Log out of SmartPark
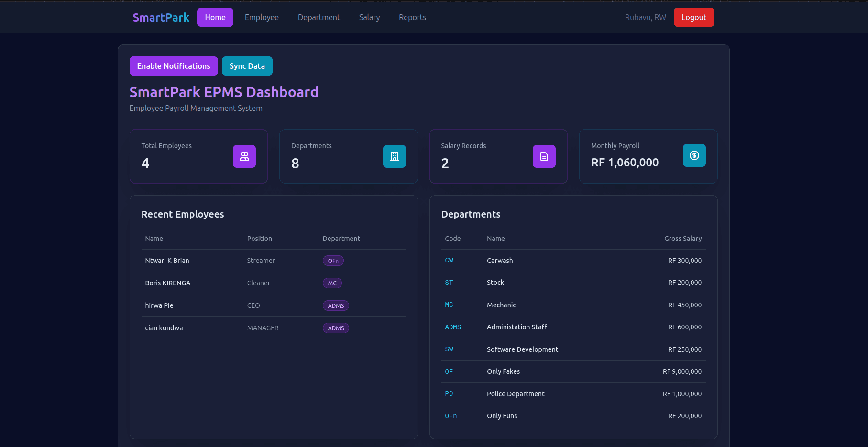868x447 pixels. tap(694, 17)
